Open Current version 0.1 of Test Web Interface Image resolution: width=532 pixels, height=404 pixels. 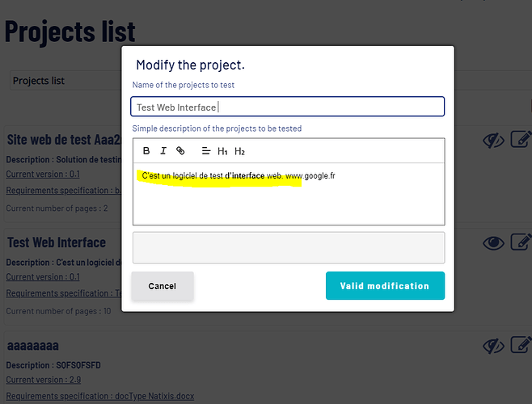pos(43,277)
